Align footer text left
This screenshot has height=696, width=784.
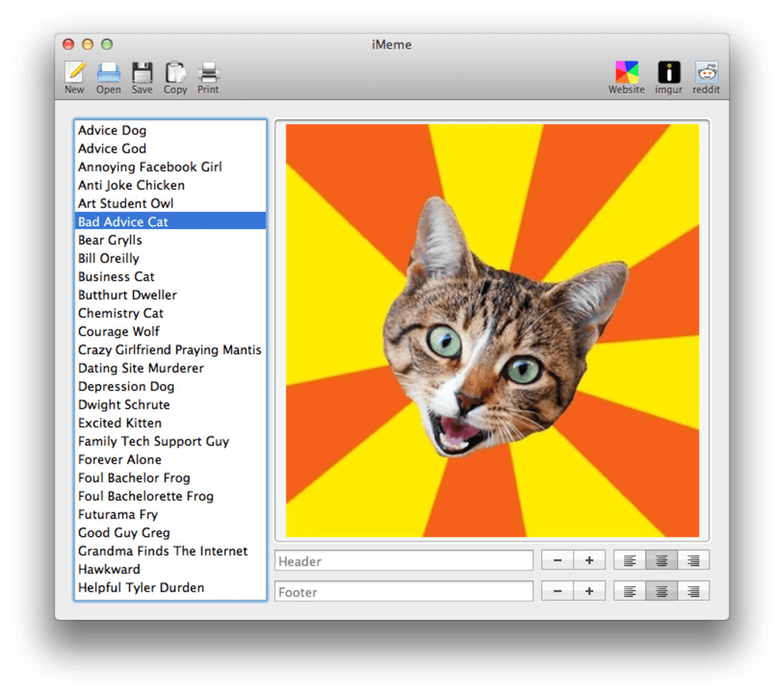630,591
